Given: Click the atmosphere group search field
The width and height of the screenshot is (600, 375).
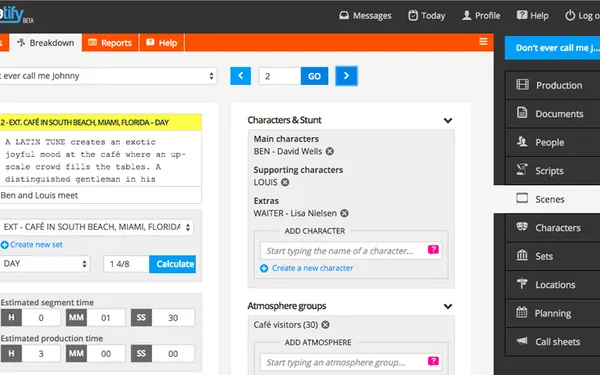Looking at the screenshot, I should (351, 362).
